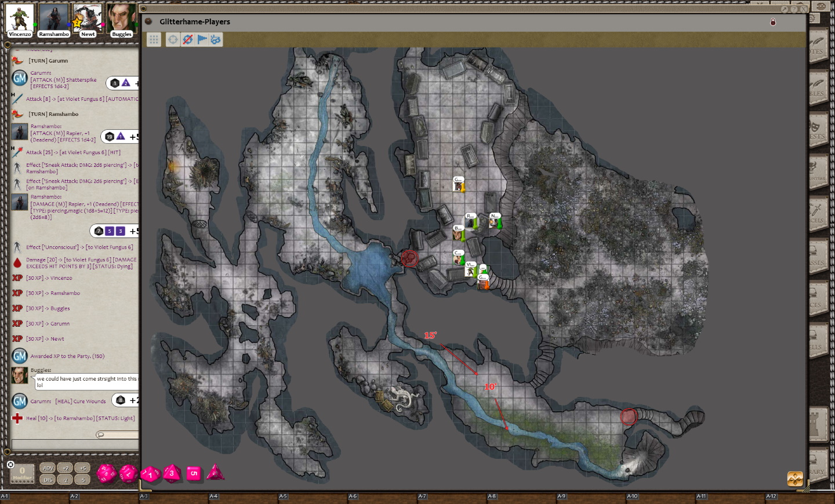835x504 pixels.
Task: Open the speech bubble chat mode icon
Action: [100, 434]
